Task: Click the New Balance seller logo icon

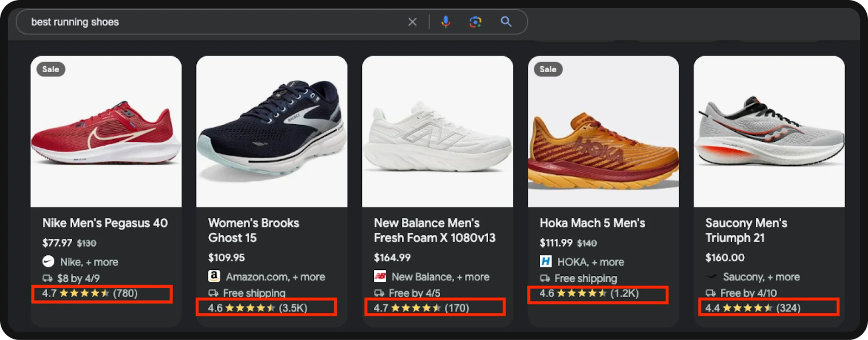Action: coord(380,276)
